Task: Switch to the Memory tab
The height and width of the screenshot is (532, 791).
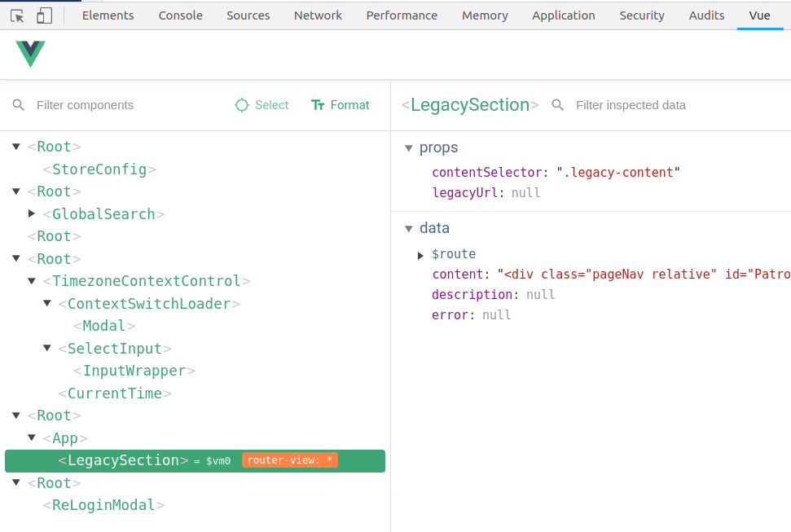Action: pos(485,15)
